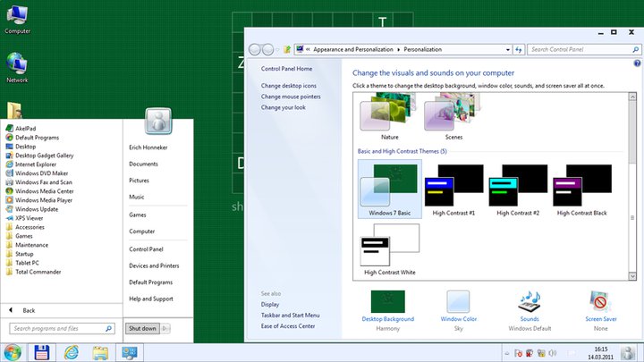Open Control Panel Home link
Image resolution: width=644 pixels, height=362 pixels.
287,69
